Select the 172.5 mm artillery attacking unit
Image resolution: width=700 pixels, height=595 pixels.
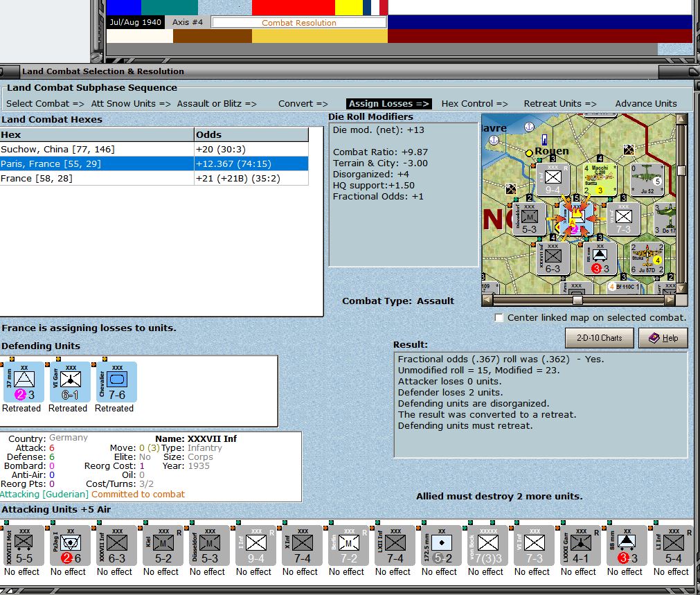coord(441,546)
